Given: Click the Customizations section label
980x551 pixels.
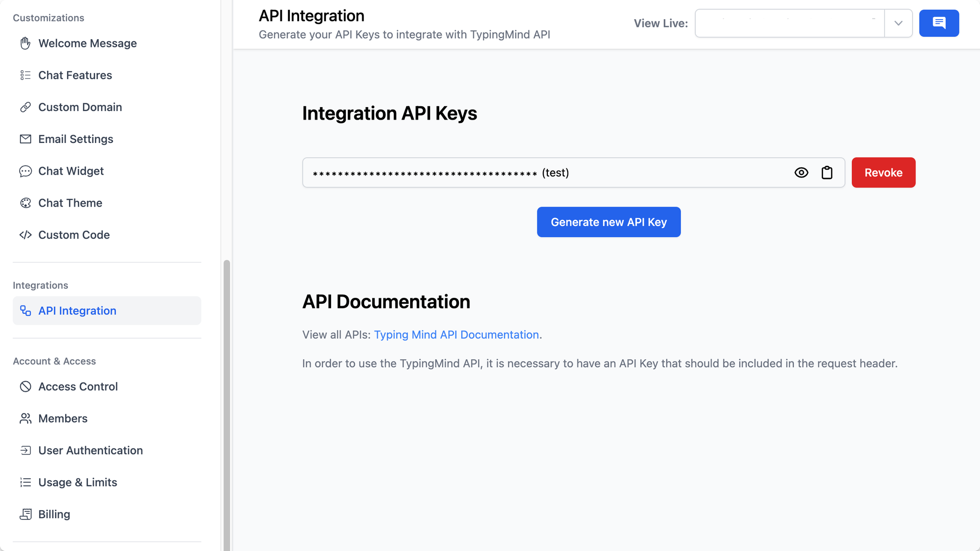Looking at the screenshot, I should click(48, 18).
